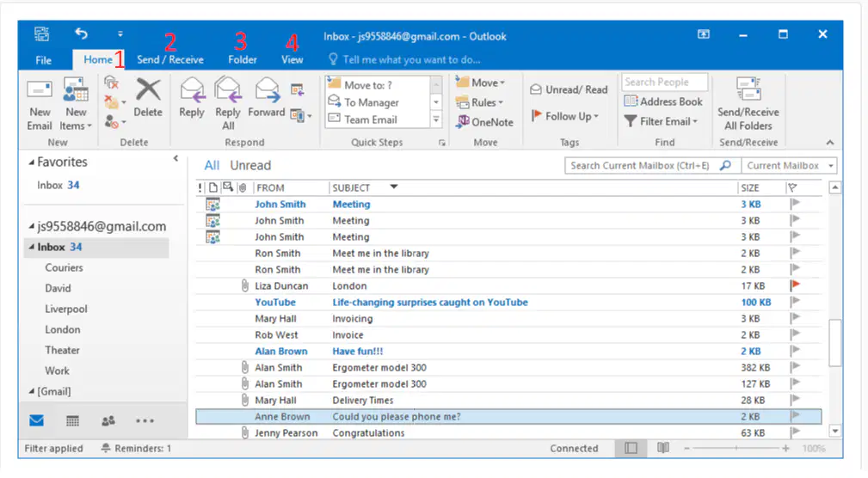Send message to OneNote
Screen dimensions: 868x478
485,122
